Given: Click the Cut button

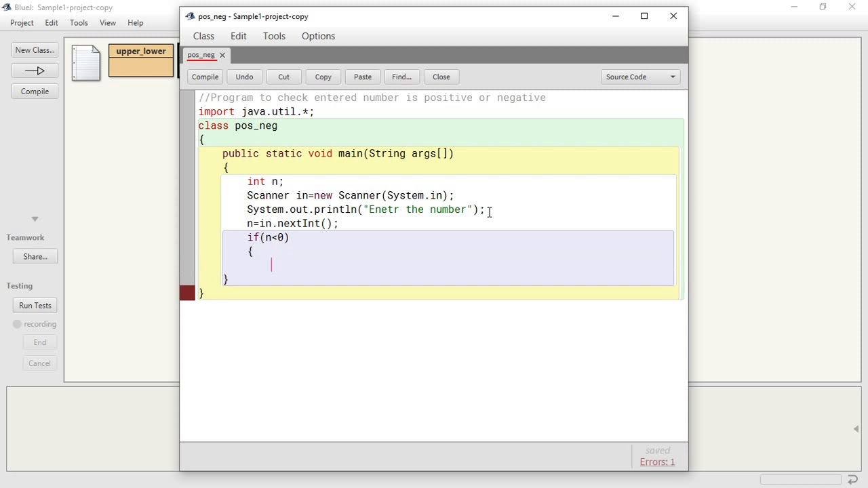Looking at the screenshot, I should tap(283, 77).
